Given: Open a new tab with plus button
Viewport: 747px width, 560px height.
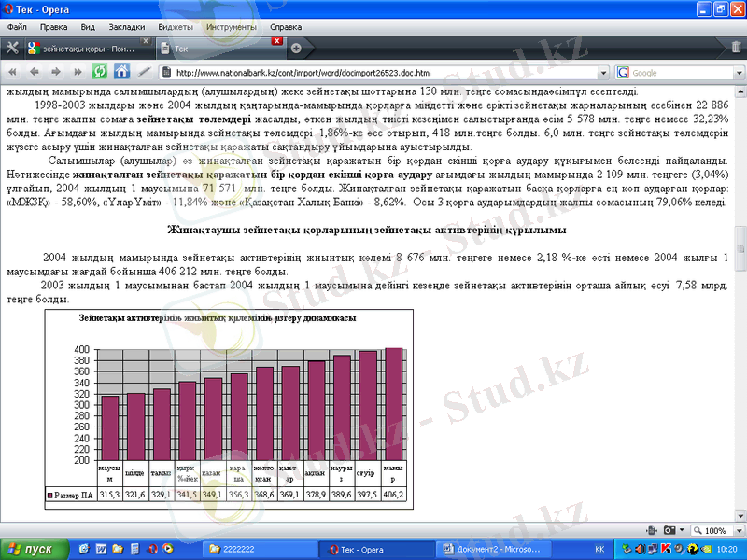Looking at the screenshot, I should point(296,48).
